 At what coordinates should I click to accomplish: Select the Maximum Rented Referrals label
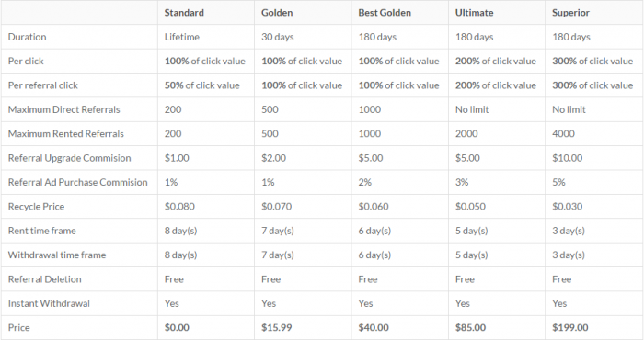[x=65, y=134]
